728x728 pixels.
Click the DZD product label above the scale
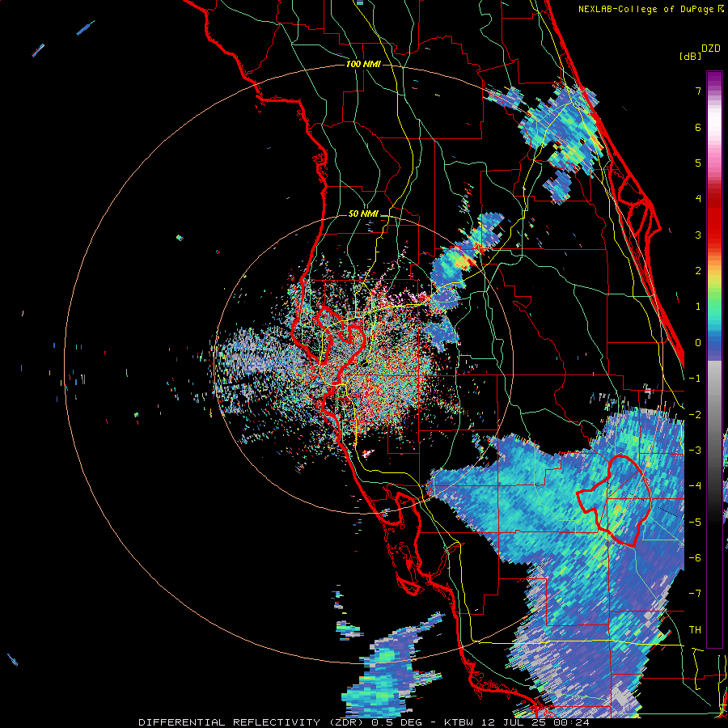[711, 49]
